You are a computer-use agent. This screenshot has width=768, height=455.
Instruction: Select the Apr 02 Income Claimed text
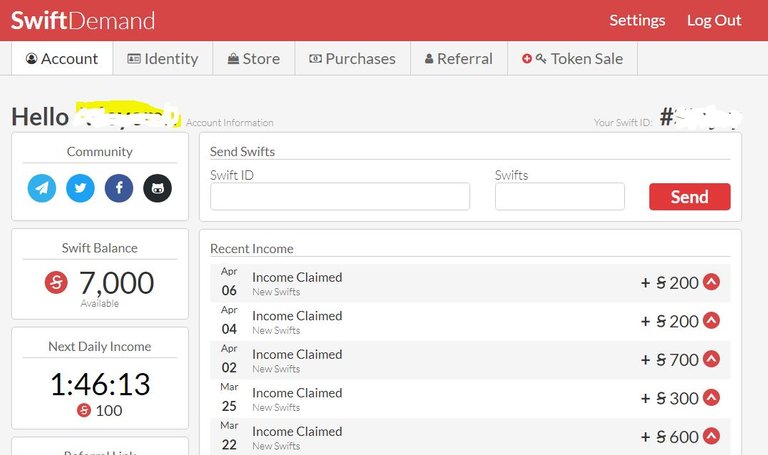(x=297, y=354)
